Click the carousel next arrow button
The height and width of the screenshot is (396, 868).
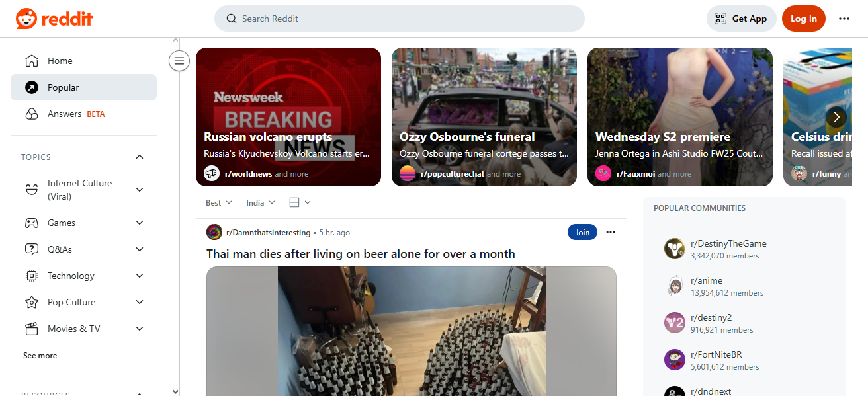click(x=836, y=117)
